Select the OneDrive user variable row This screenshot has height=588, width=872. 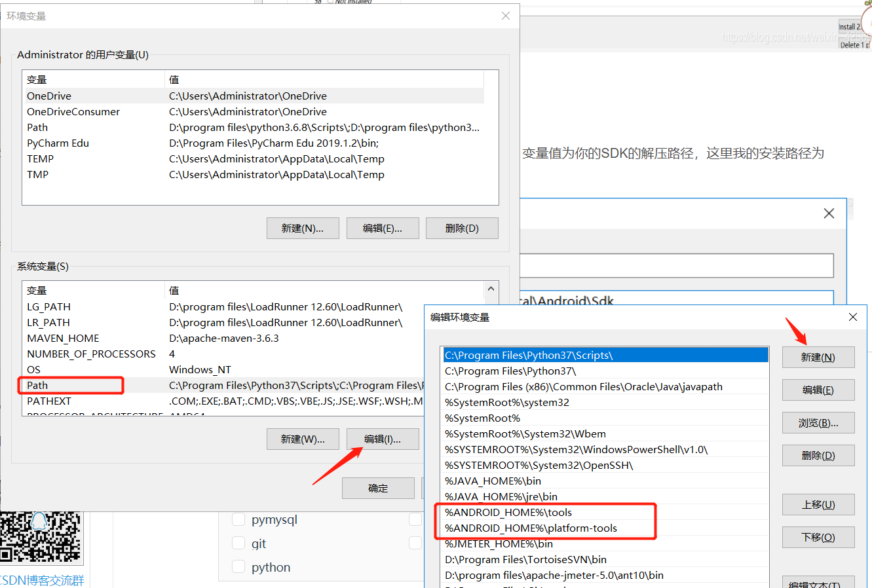pyautogui.click(x=254, y=96)
